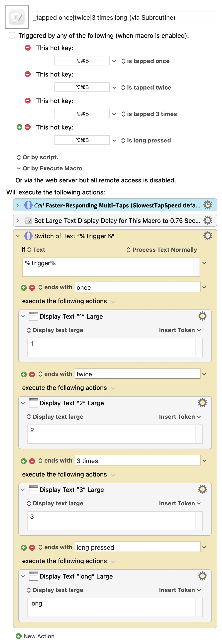Click the 'long pressed' condition text field

click(137, 547)
